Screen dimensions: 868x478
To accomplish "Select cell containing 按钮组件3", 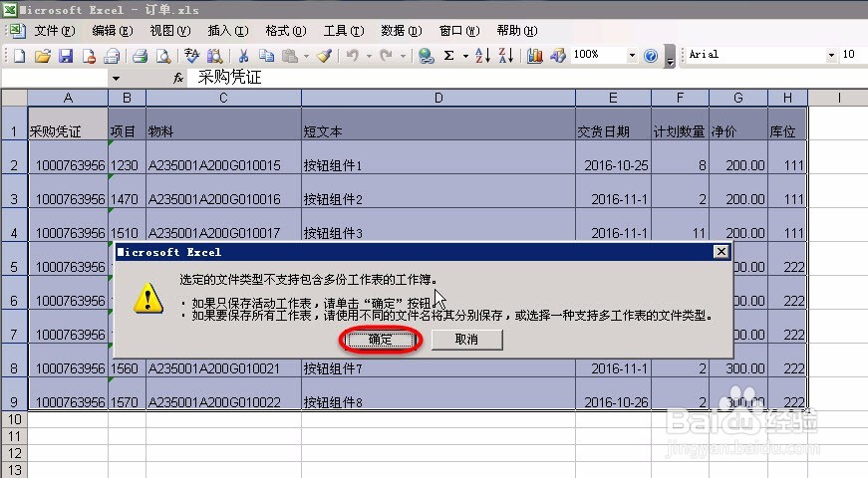I will [438, 225].
